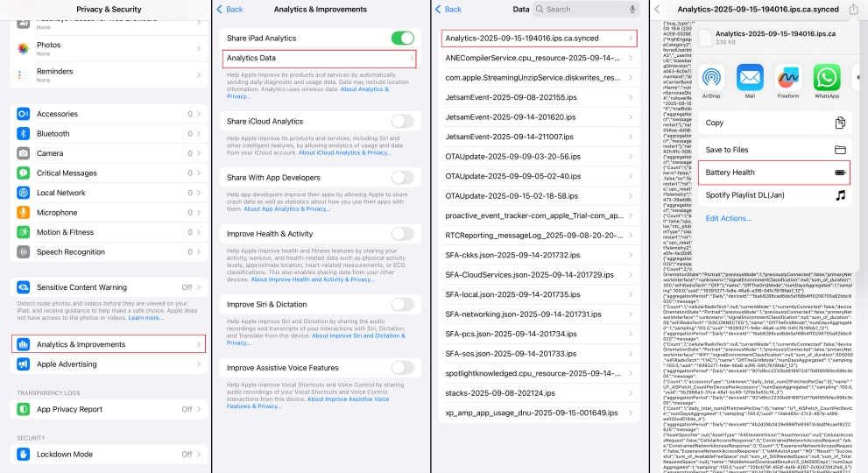Screen dimensions: 868x473
Task: Tap the Lockdown Mode hand icon
Action: [24, 455]
